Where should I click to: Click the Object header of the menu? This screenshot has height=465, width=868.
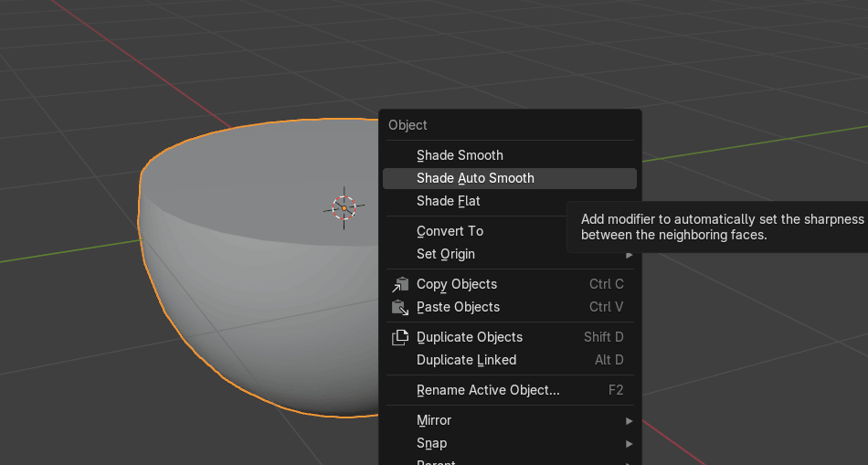408,125
